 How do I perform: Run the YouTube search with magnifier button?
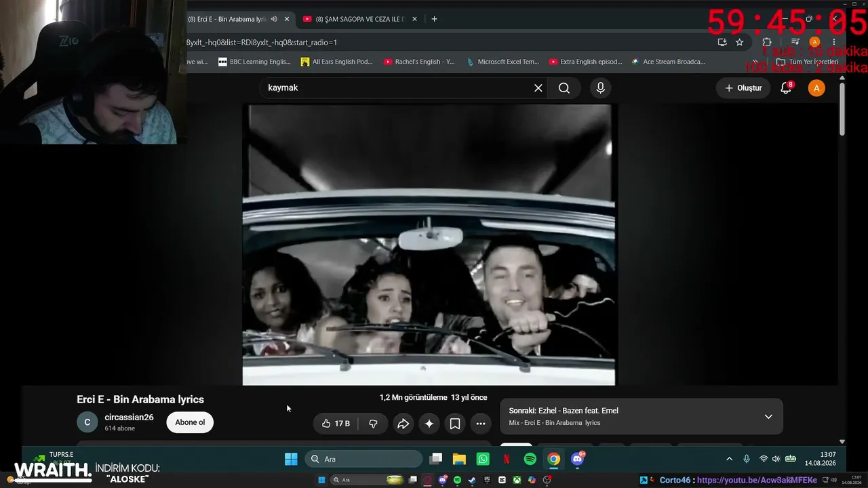pyautogui.click(x=564, y=88)
